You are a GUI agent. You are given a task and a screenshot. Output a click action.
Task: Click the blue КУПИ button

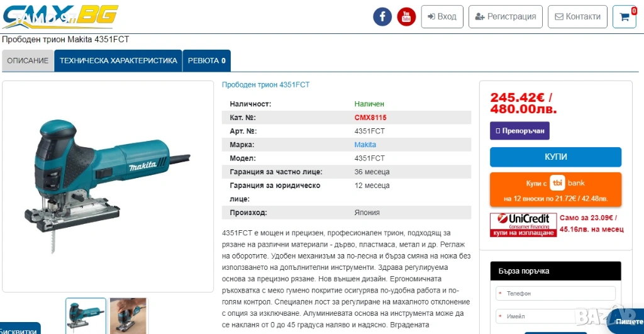coord(555,157)
